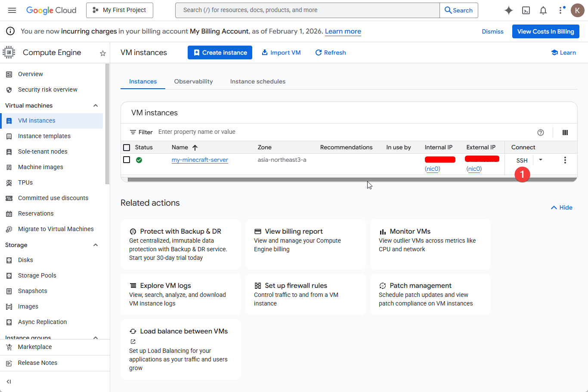
Task: Click the Create instance button
Action: [x=220, y=52]
